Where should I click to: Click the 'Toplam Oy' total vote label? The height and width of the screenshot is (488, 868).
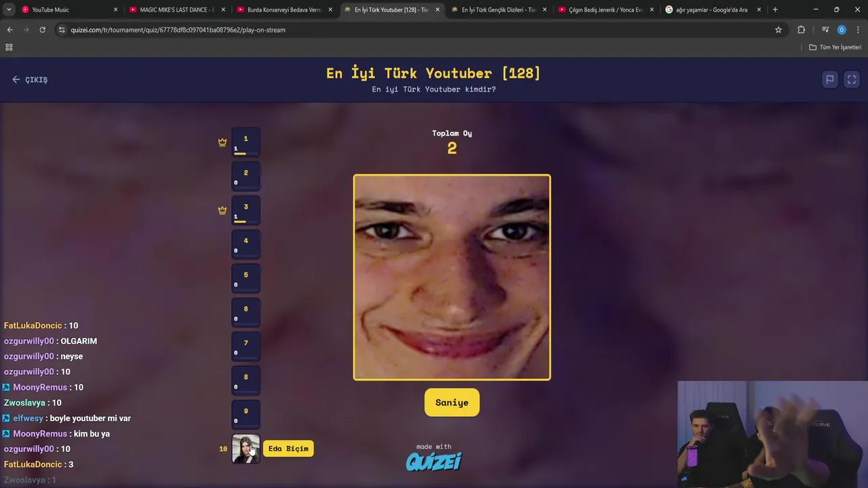(452, 134)
